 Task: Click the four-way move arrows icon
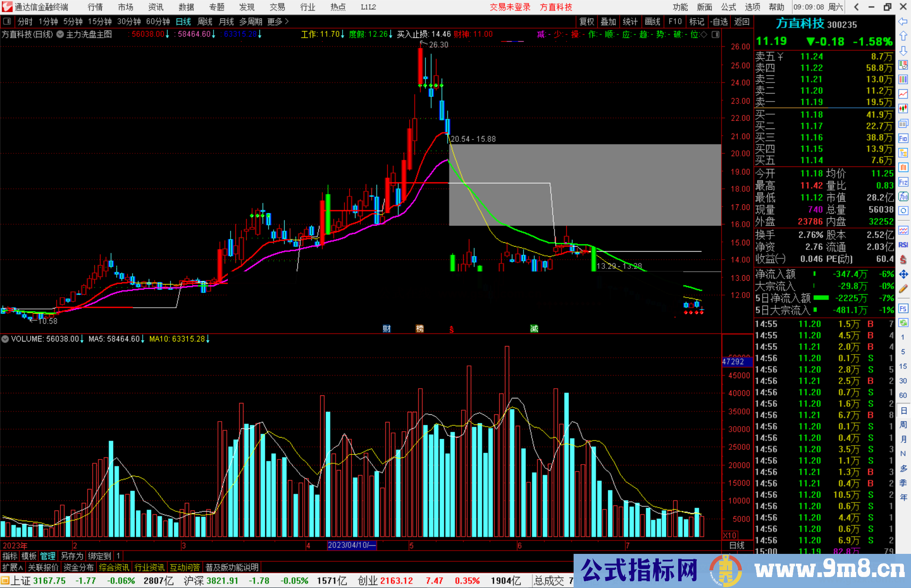click(903, 274)
